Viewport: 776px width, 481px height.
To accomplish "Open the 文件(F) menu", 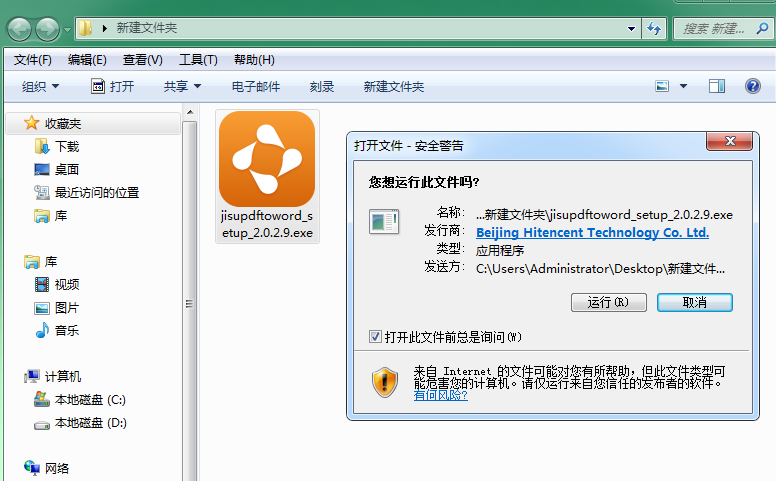I will coord(33,60).
